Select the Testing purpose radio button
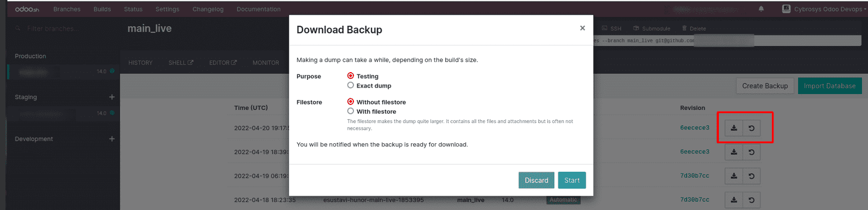Image resolution: width=868 pixels, height=210 pixels. (x=351, y=76)
